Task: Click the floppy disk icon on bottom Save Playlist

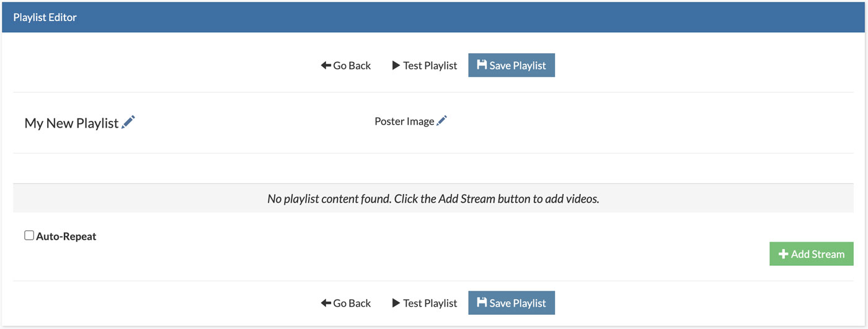Action: [x=482, y=302]
